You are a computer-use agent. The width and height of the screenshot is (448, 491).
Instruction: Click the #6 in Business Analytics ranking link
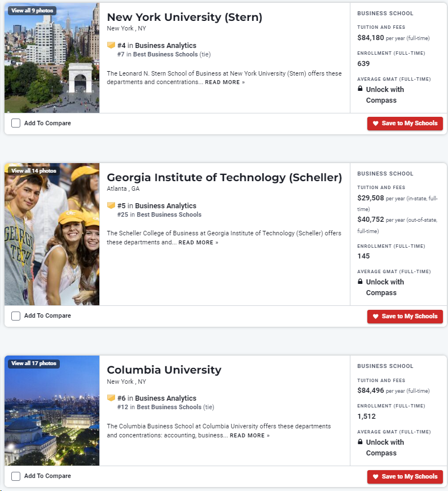(x=157, y=398)
